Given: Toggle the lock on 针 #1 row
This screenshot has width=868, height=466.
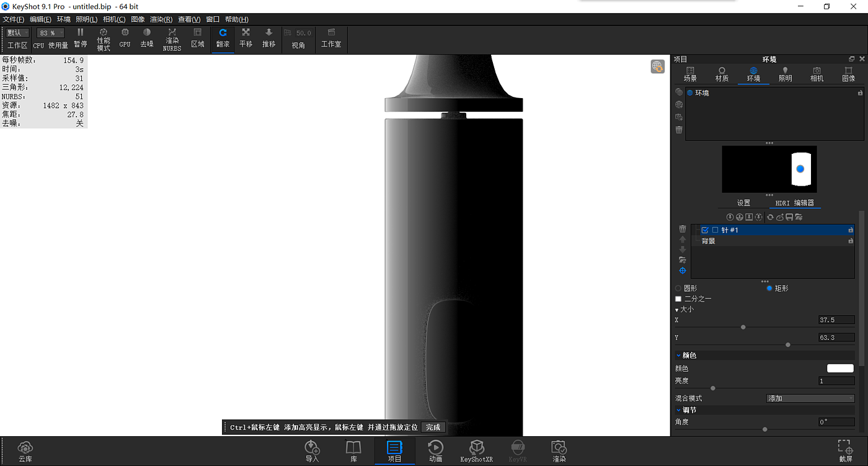Looking at the screenshot, I should click(851, 230).
